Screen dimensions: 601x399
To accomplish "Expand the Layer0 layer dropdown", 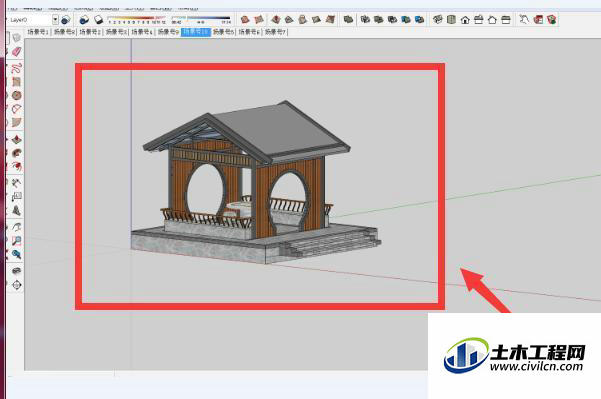I will tap(55, 20).
